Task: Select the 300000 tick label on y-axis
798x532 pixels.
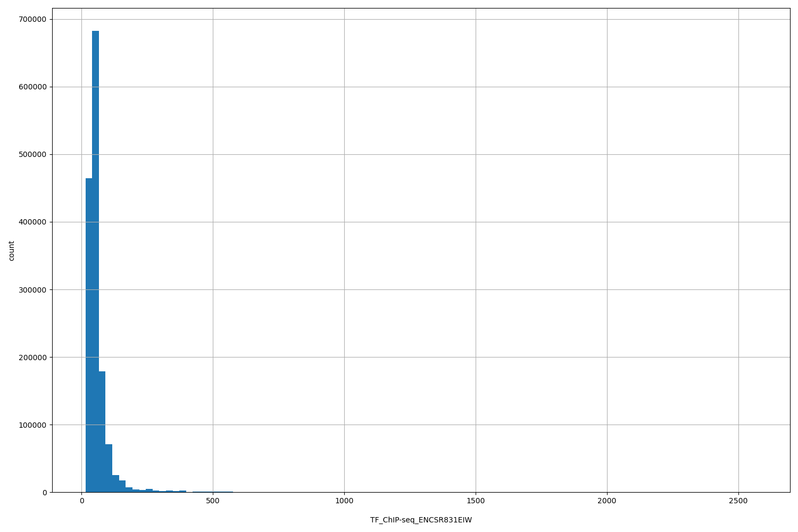Action: click(x=33, y=289)
